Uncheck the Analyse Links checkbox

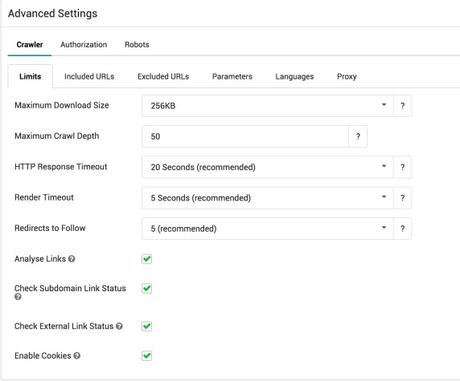[x=147, y=259]
